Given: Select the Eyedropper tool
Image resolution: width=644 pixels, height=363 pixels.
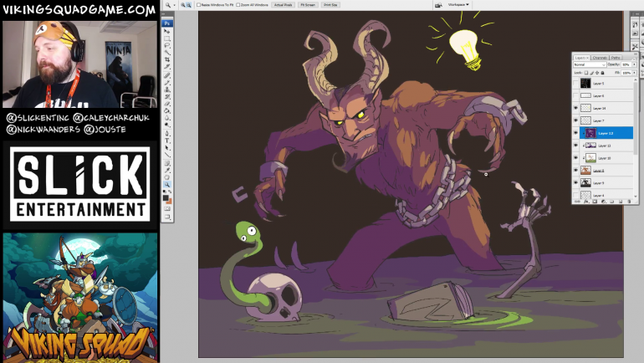Looking at the screenshot, I should click(x=167, y=171).
